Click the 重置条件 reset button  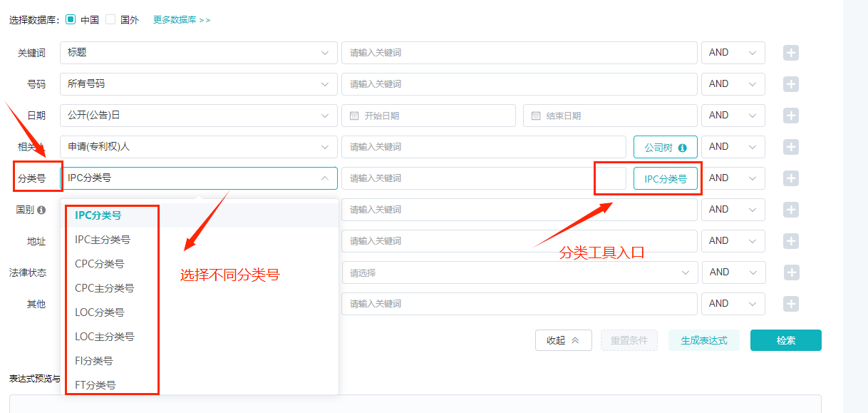pyautogui.click(x=629, y=340)
